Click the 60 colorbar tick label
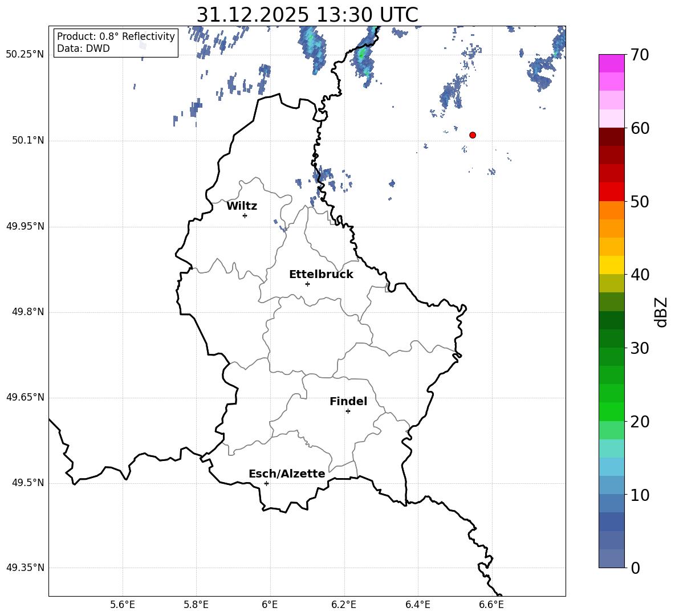The width and height of the screenshot is (675, 616). (640, 128)
